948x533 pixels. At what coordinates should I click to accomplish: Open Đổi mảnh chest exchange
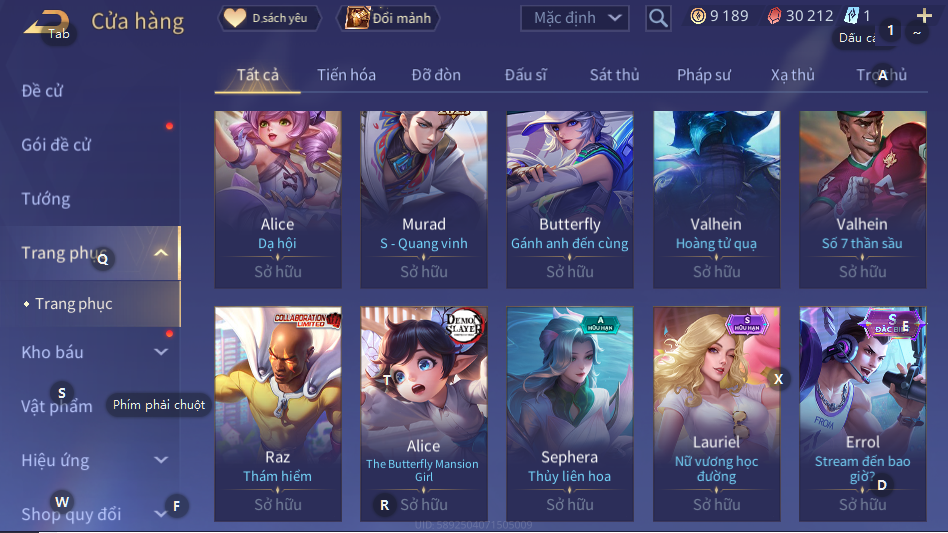388,18
